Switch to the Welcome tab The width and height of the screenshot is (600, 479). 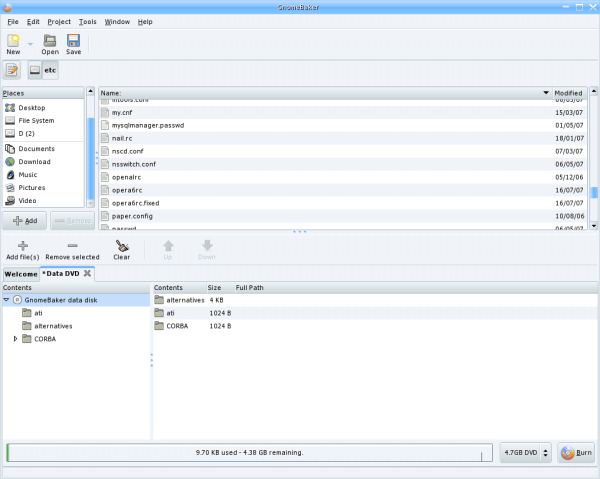coord(21,274)
